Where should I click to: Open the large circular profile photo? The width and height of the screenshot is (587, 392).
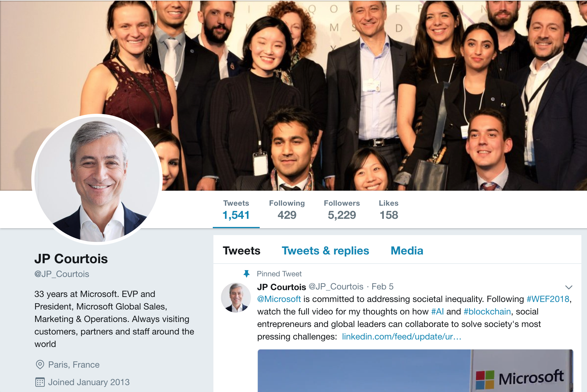point(97,179)
